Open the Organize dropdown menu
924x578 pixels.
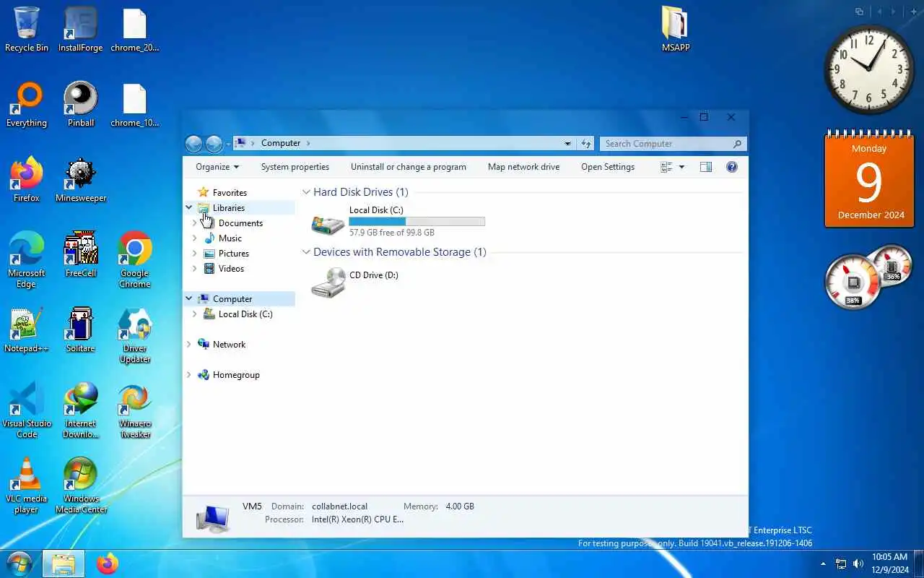point(217,167)
